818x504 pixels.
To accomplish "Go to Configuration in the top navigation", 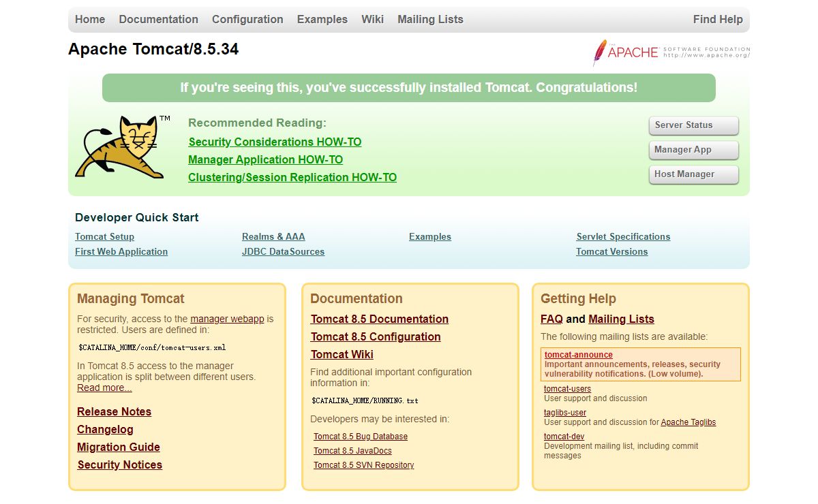I will coord(247,19).
